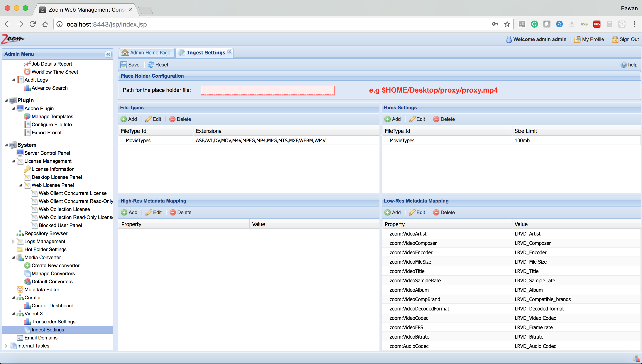
Task: Select MovieTypes row in File Types
Action: coord(248,141)
